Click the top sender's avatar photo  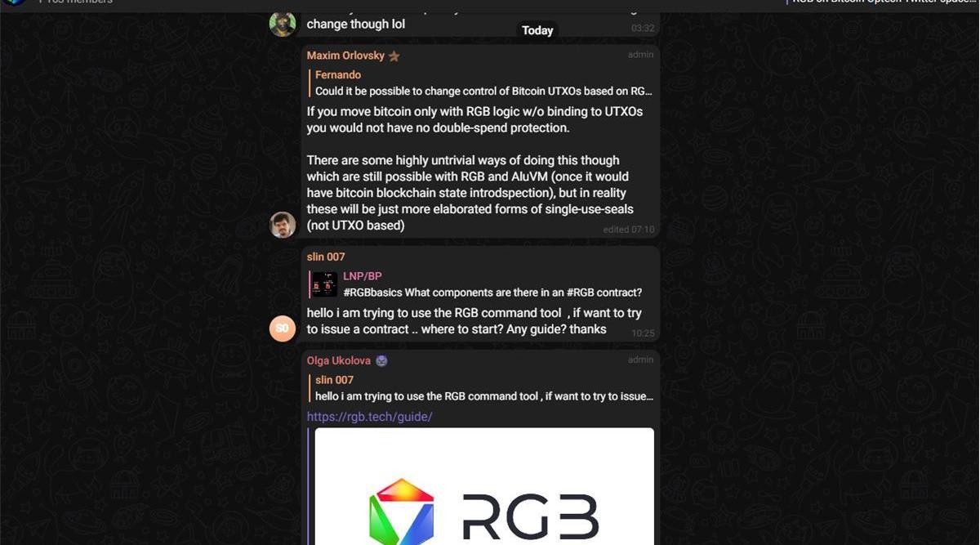pyautogui.click(x=283, y=23)
